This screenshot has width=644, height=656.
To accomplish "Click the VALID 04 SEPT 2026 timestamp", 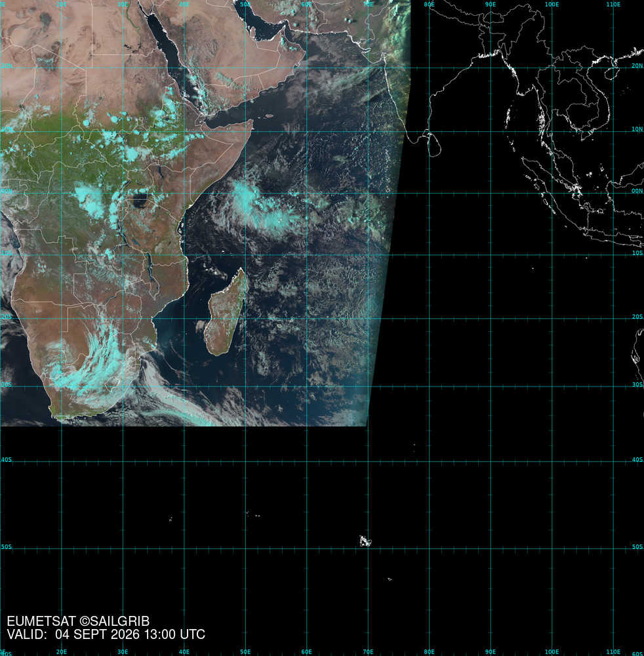I will [x=106, y=634].
